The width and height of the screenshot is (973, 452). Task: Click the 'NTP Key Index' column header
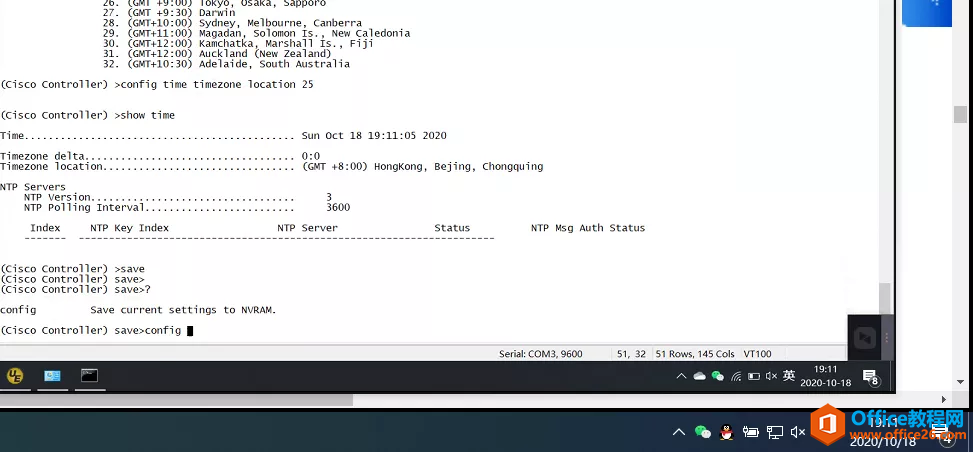point(129,228)
